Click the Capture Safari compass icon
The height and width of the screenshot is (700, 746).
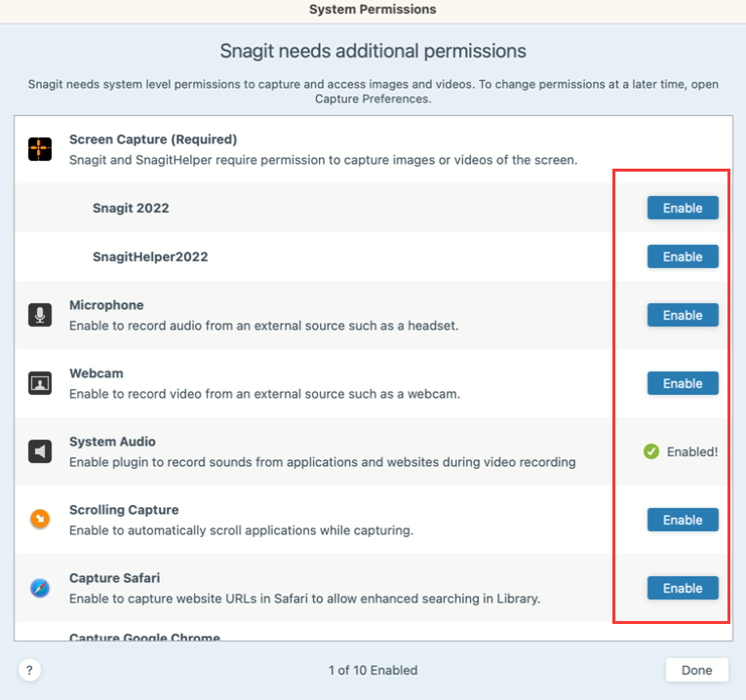point(40,588)
